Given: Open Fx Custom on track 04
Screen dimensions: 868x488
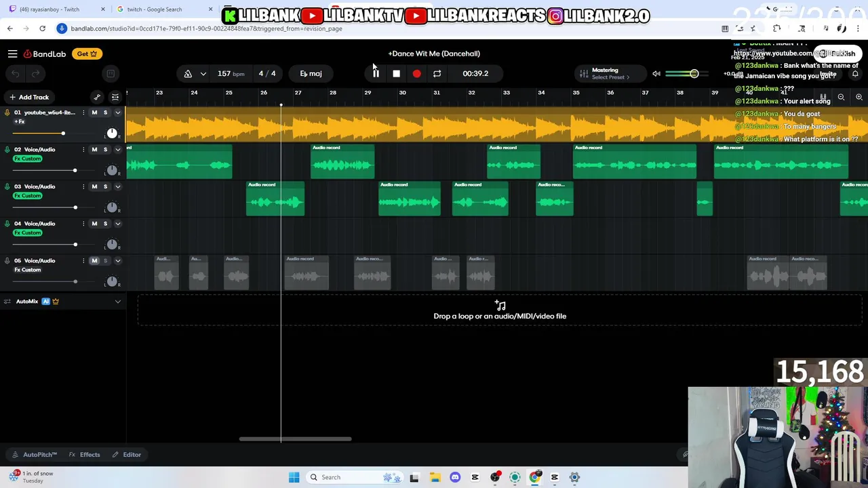Looking at the screenshot, I should coord(28,232).
